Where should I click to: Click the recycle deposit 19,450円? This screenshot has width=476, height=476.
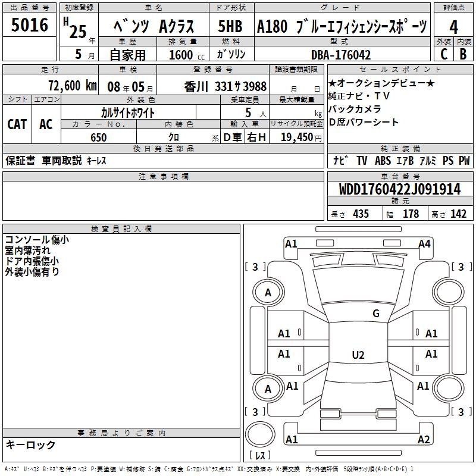coord(301,137)
